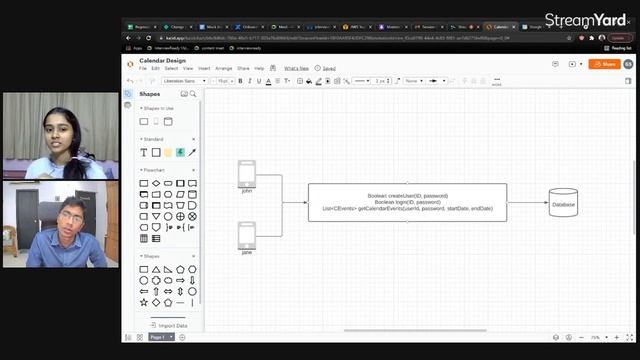The width and height of the screenshot is (640, 360).
Task: Select the hotspot lightning shape
Action: [180, 153]
